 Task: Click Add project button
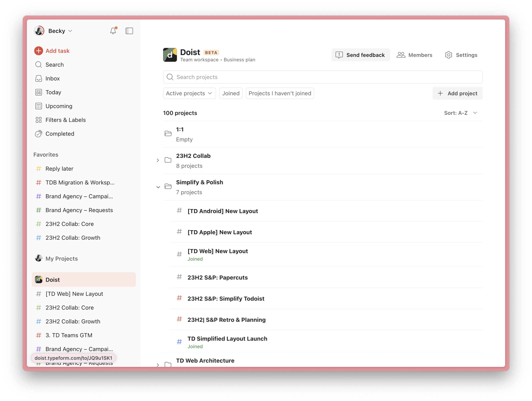tap(457, 93)
